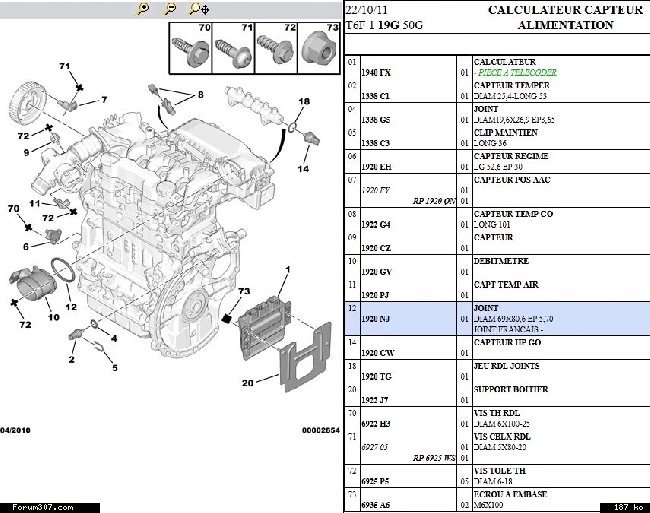Screen dimensions: 650x513
Task: Click the magnifier with crosshair fit icon
Action: pyautogui.click(x=201, y=8)
